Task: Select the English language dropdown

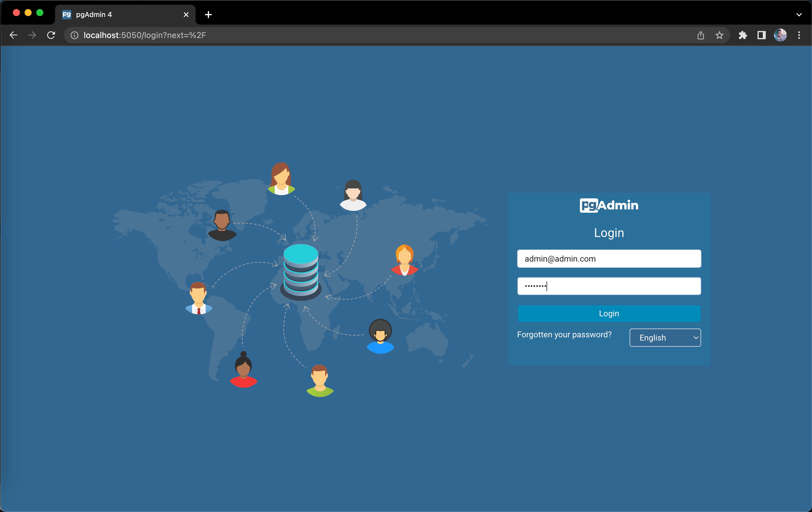Action: [x=666, y=337]
